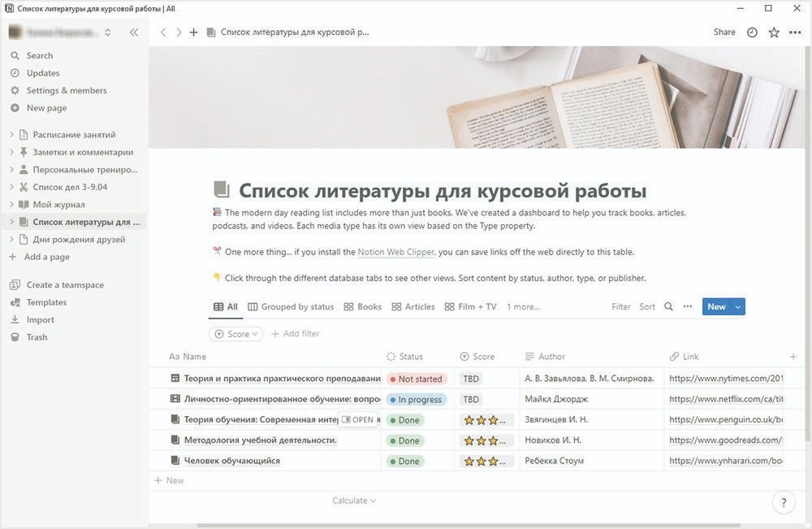Image resolution: width=812 pixels, height=529 pixels.
Task: Switch to the Grouped by status tab
Action: (291, 307)
